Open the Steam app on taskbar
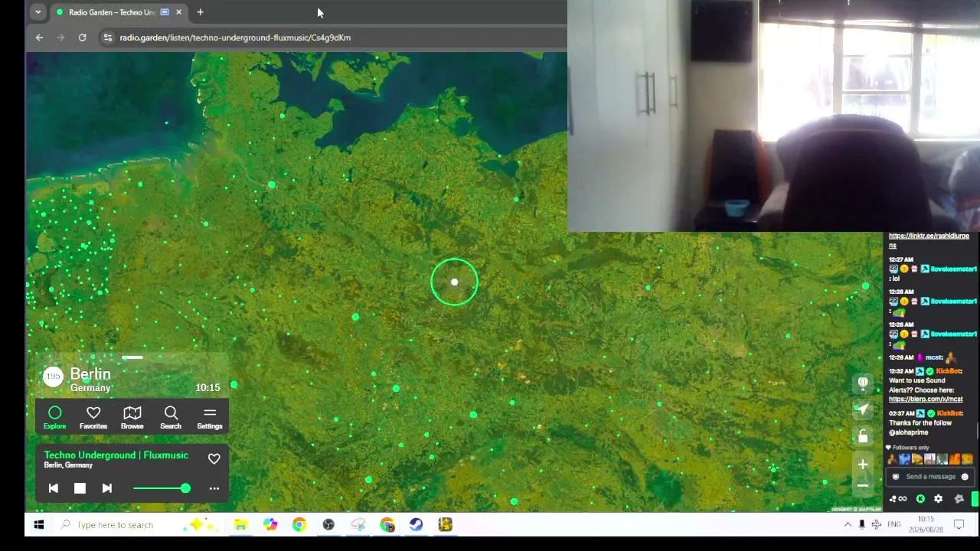The height and width of the screenshot is (551, 980). 416,525
